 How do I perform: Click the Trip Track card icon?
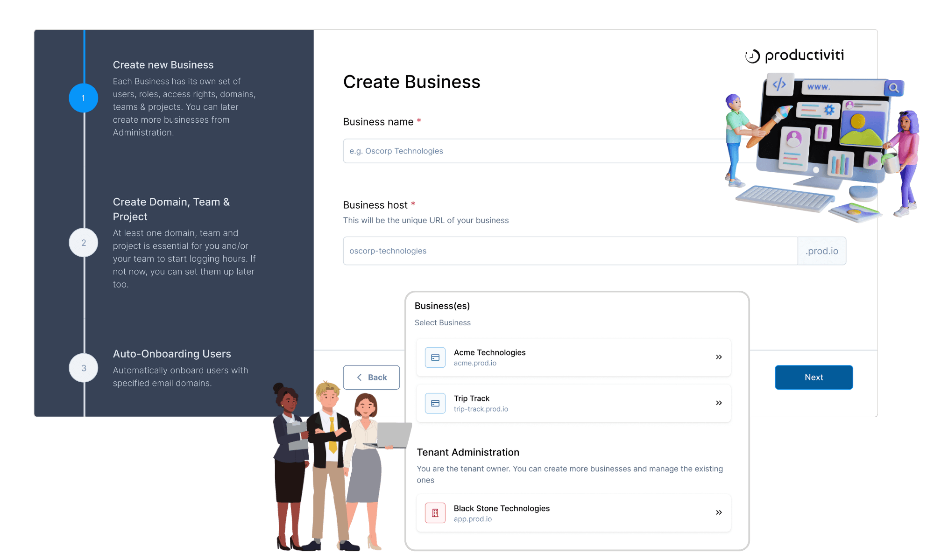[435, 403]
